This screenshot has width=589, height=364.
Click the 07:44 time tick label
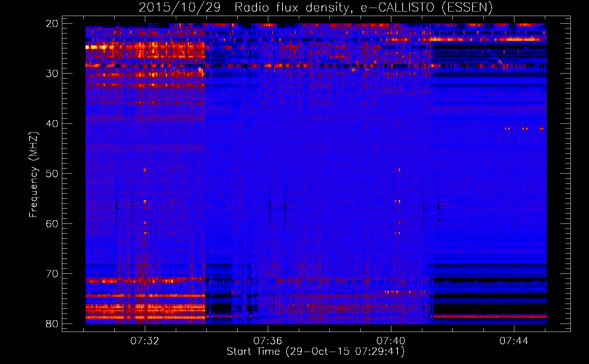coord(514,341)
